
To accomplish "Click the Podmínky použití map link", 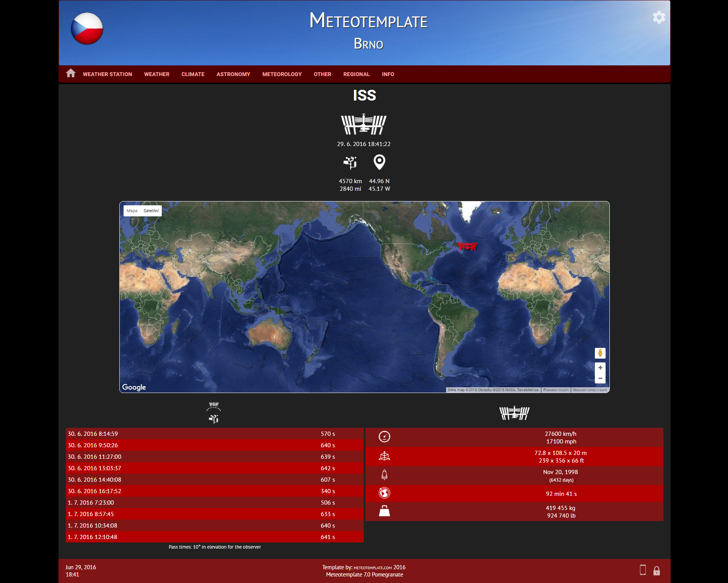I will pos(555,390).
